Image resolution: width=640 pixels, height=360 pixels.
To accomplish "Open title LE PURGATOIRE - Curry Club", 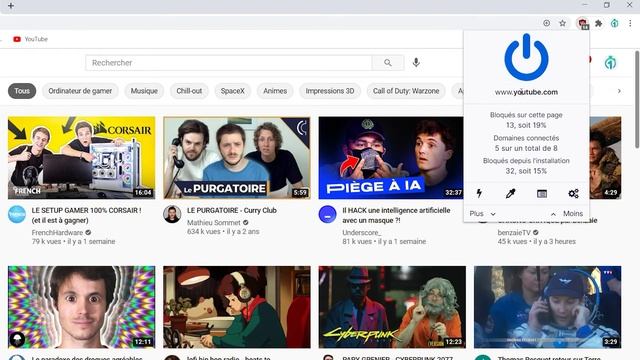I will point(232,210).
